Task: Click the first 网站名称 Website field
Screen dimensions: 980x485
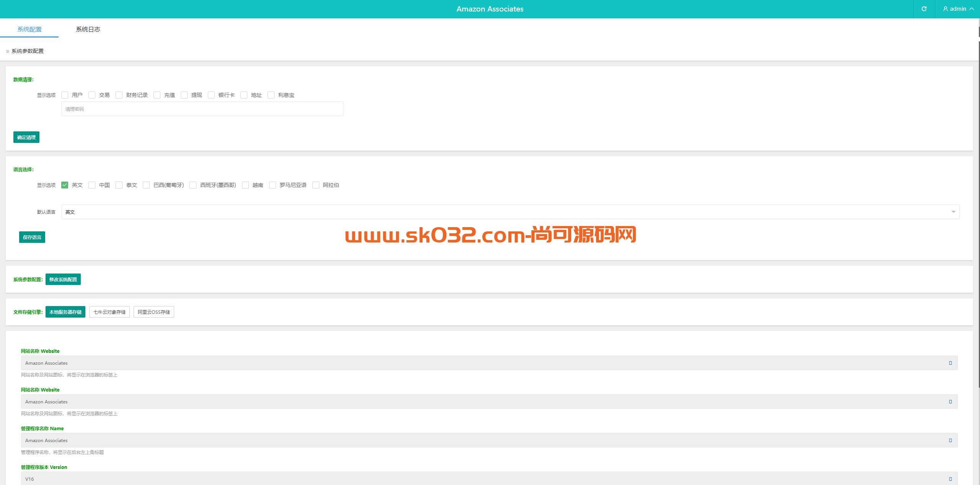Action: pyautogui.click(x=489, y=363)
